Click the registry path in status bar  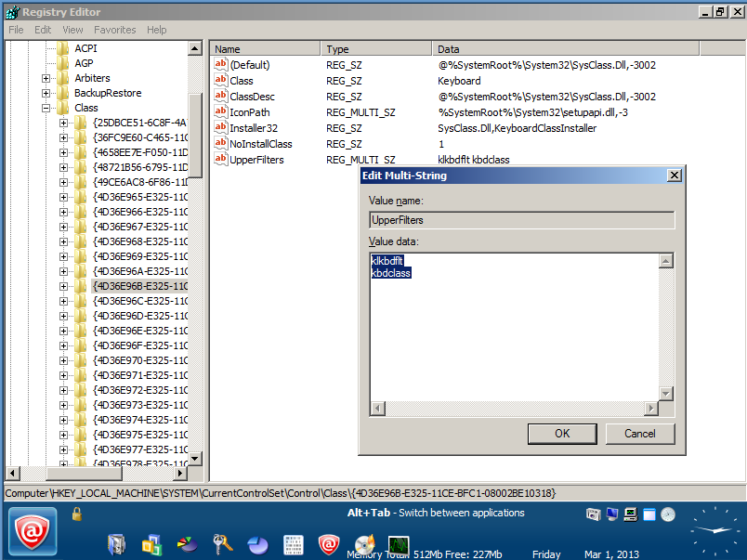pyautogui.click(x=281, y=493)
